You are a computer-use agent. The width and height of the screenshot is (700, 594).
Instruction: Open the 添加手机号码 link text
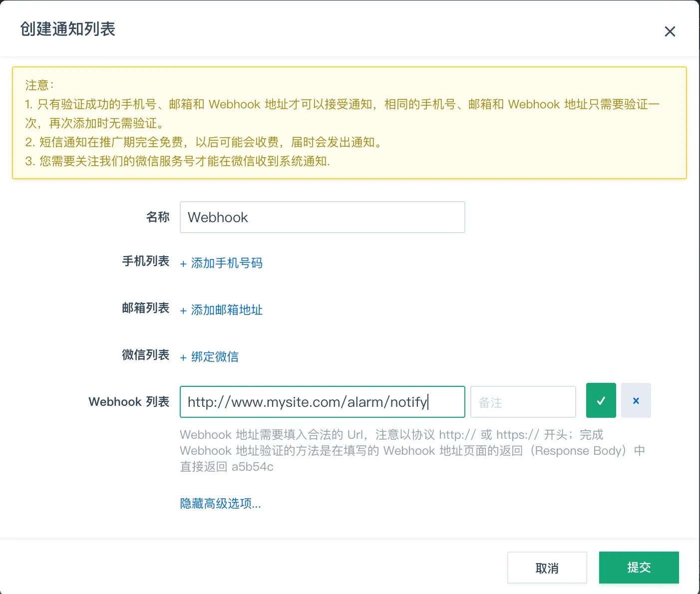[227, 263]
